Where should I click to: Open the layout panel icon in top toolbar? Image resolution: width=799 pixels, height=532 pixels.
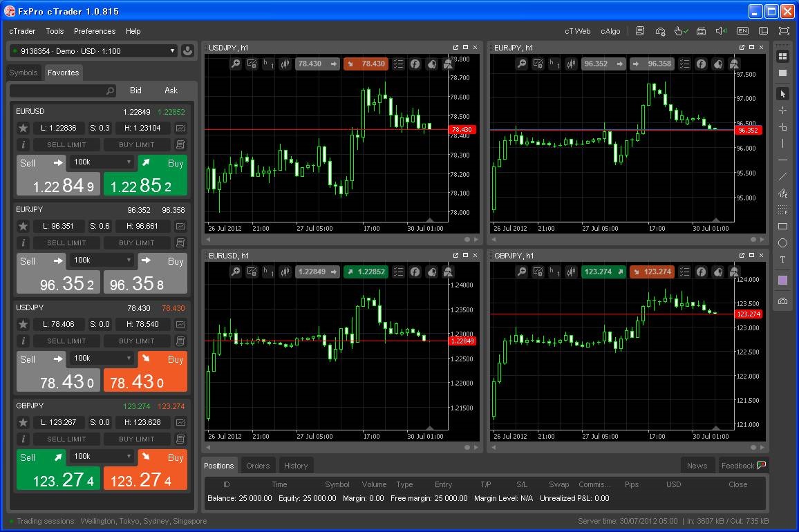tap(763, 31)
